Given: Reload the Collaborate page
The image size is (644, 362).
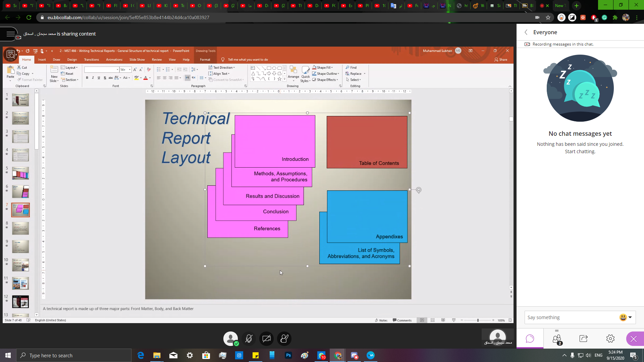Looking at the screenshot, I should tap(29, 17).
